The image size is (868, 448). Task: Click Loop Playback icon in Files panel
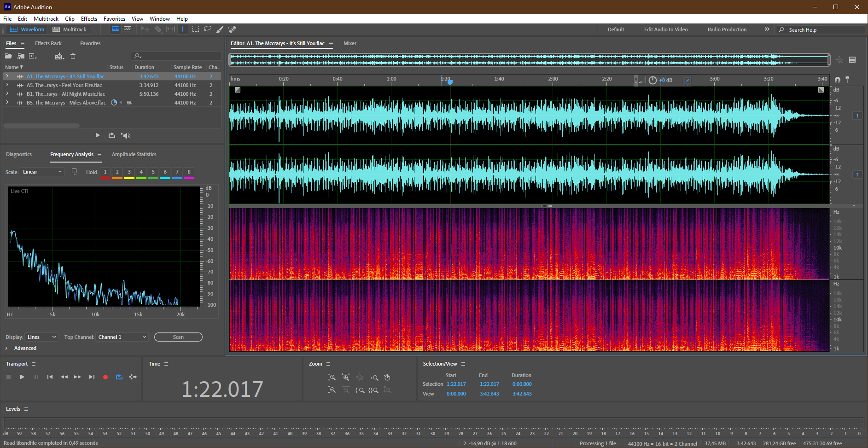tap(112, 135)
